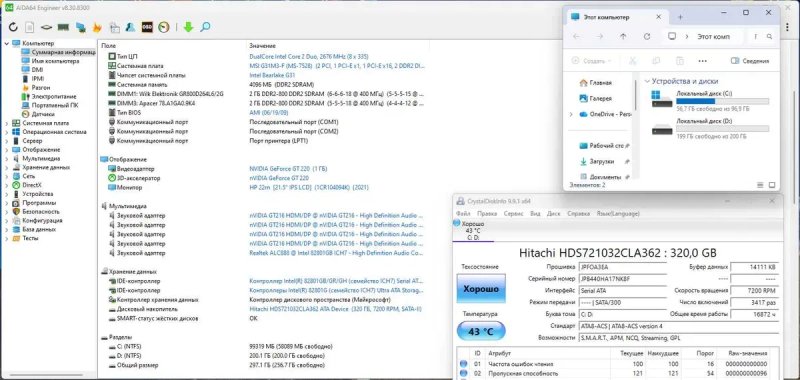Expand the Мультимедиа tree node
This screenshot has width=800, height=380.
point(6,159)
